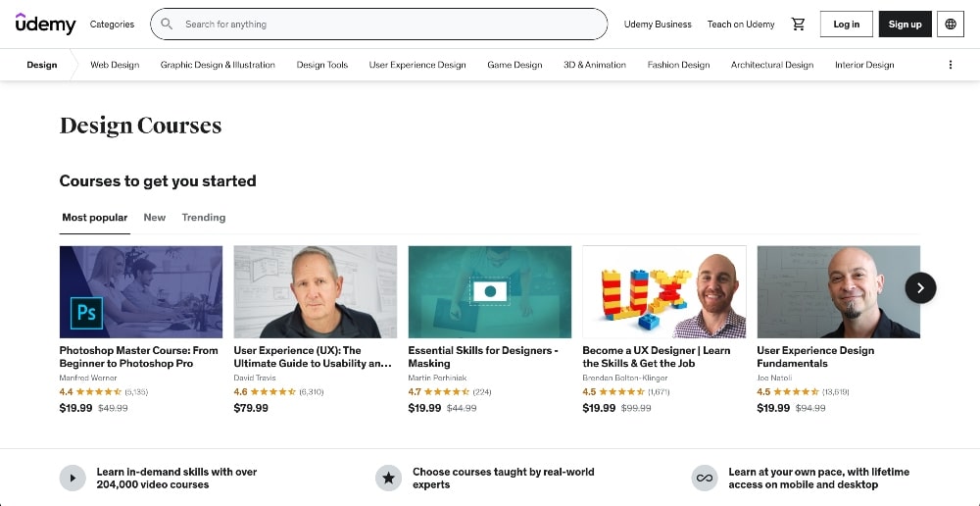Open Essential Skills Masking course thumbnail
The width and height of the screenshot is (980, 506).
(x=489, y=291)
